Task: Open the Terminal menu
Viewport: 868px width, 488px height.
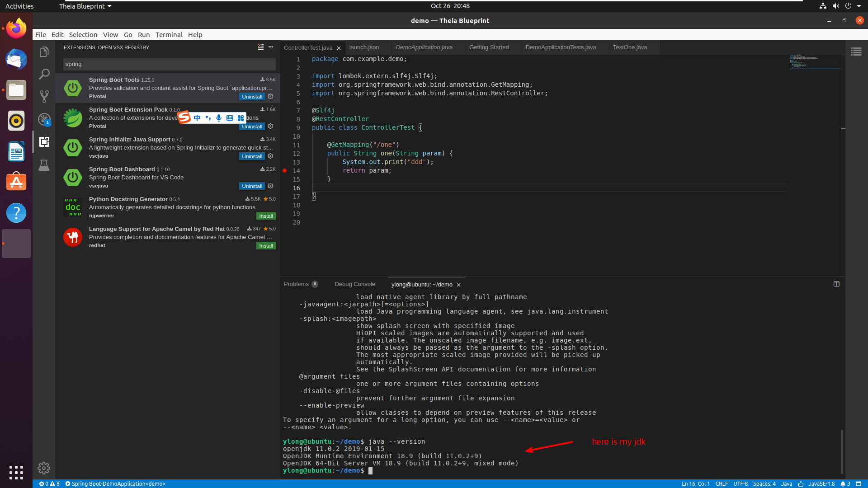Action: pos(169,35)
